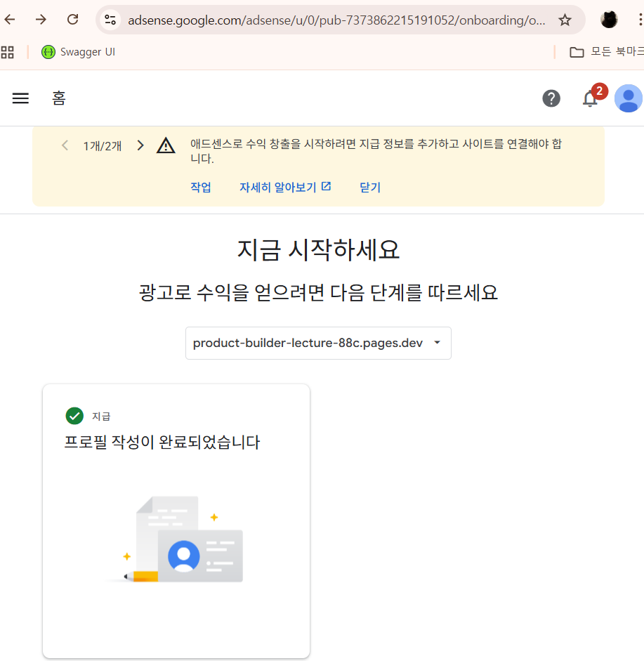644x661 pixels.
Task: Show previous alert in banner
Action: [65, 145]
